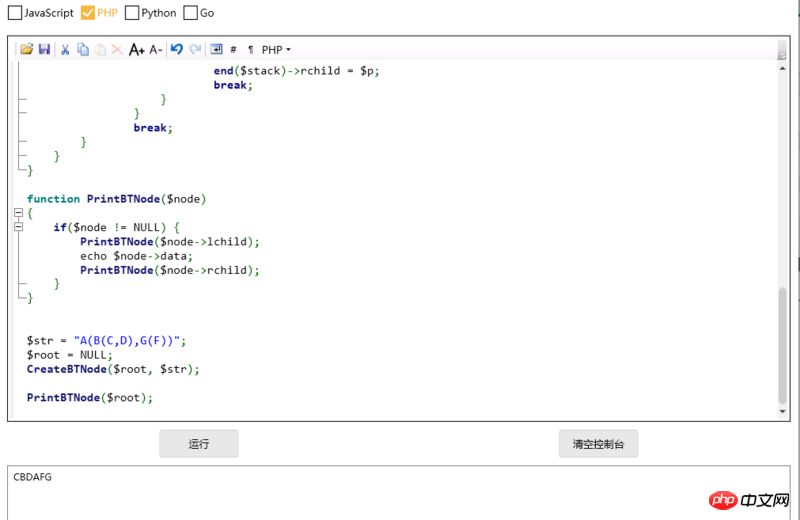Click the $str = "A(B(C,D),G(F))"; line

pos(107,340)
